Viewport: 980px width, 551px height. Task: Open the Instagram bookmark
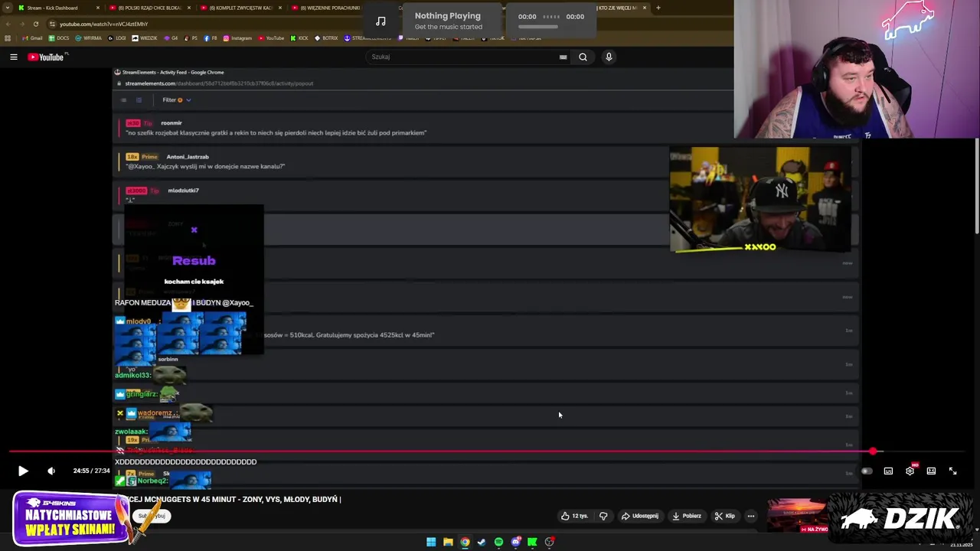(x=237, y=38)
